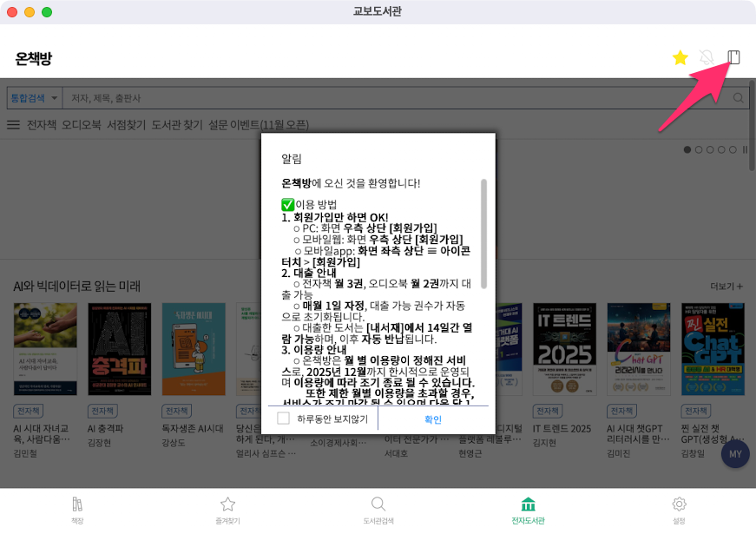
Task: Click 더보기 + for AI book section
Action: [726, 286]
